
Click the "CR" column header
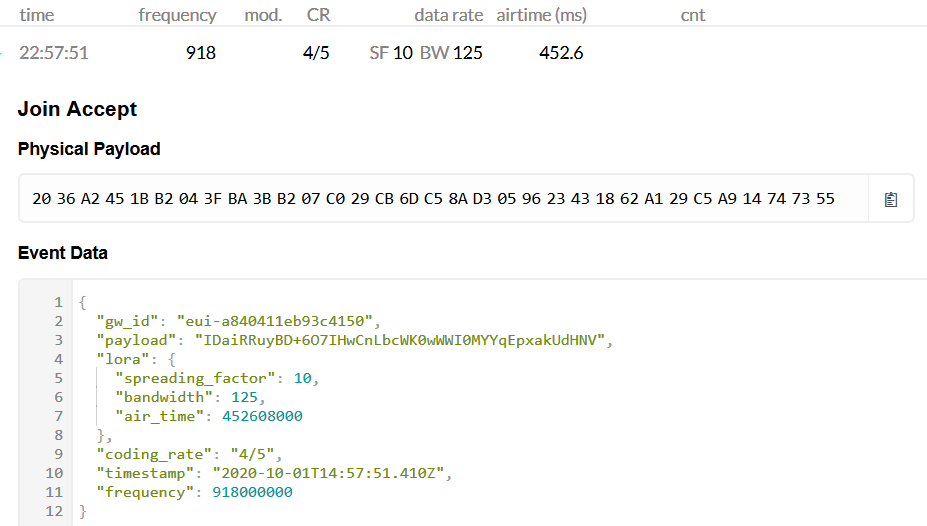[x=318, y=15]
